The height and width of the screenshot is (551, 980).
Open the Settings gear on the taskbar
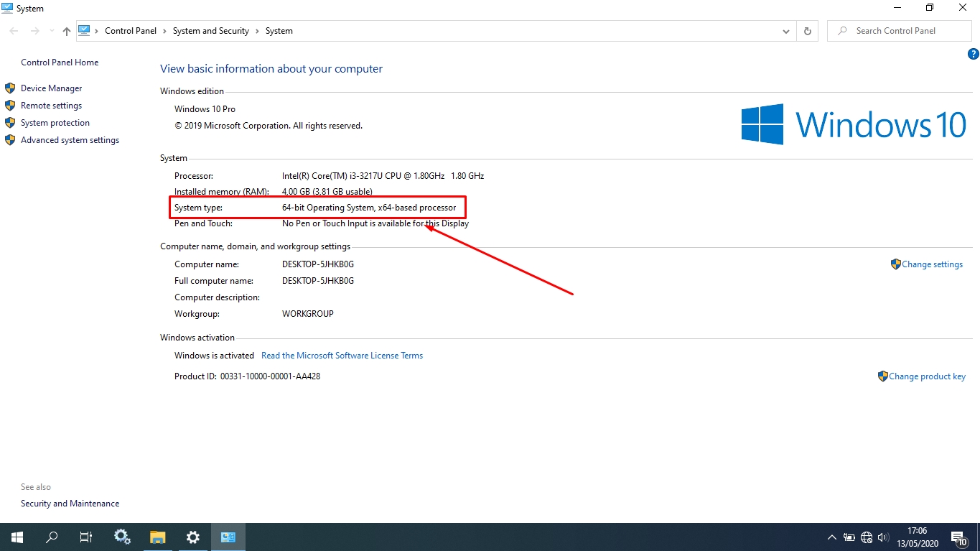pos(192,537)
